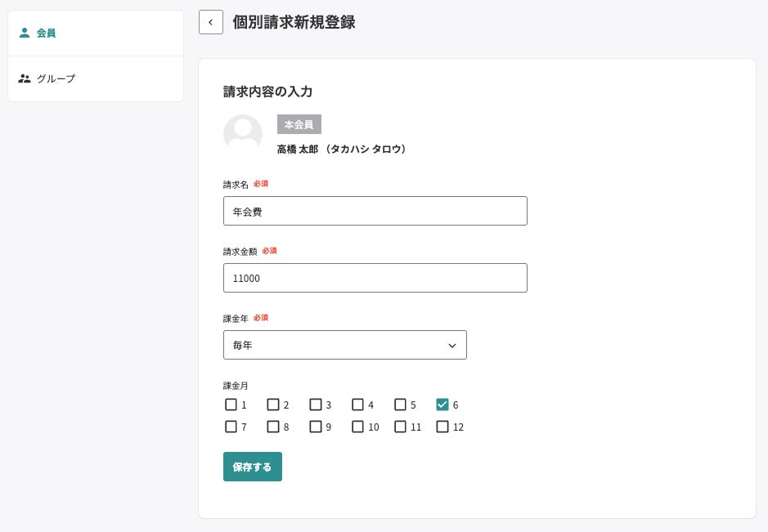Viewport: 768px width, 532px height.
Task: Click the member avatar image
Action: point(243,134)
